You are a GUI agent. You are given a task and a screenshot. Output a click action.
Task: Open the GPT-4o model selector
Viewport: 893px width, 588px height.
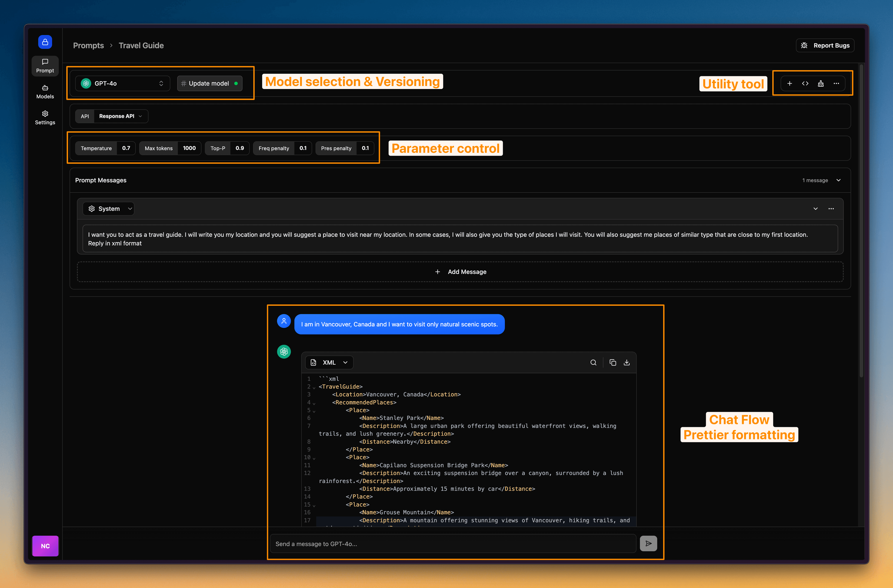pyautogui.click(x=123, y=83)
